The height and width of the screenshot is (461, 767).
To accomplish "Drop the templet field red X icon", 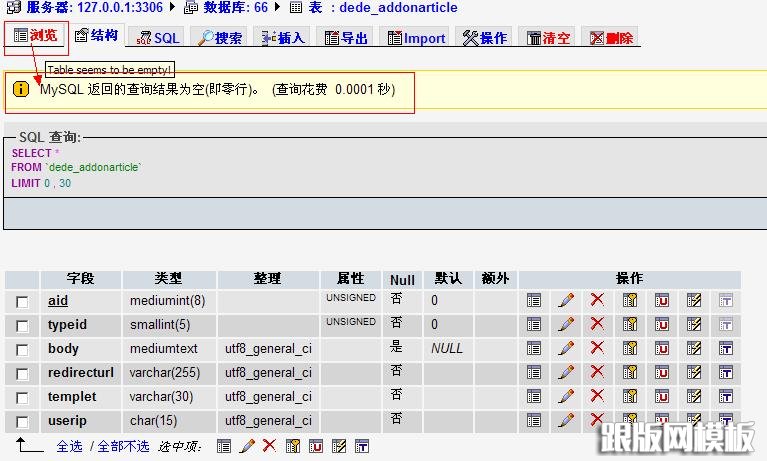I will point(597,395).
